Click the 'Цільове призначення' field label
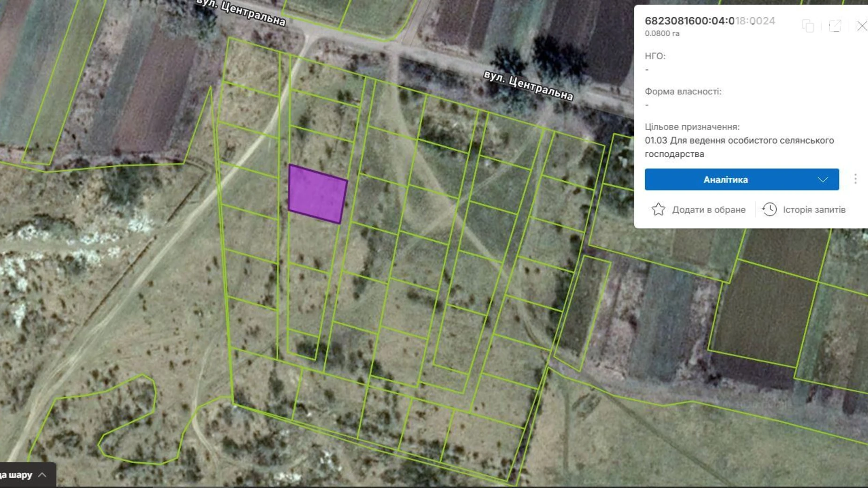Viewport: 868px width, 488px height. [692, 127]
